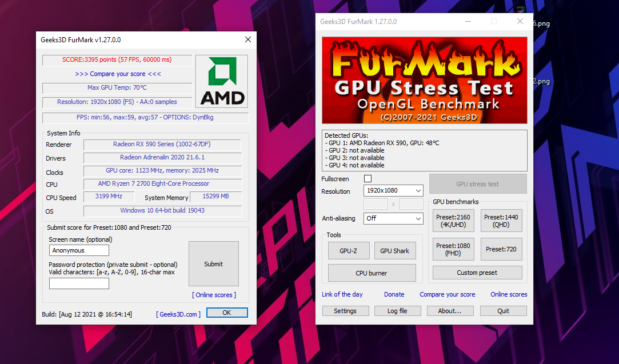The width and height of the screenshot is (619, 364).
Task: Run Preset:1080 (FHD) benchmark
Action: [x=453, y=249]
